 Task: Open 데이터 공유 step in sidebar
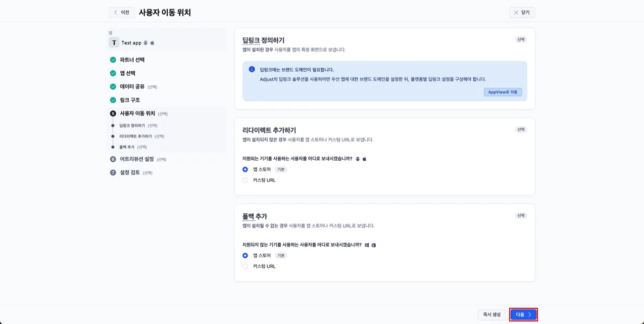(132, 86)
